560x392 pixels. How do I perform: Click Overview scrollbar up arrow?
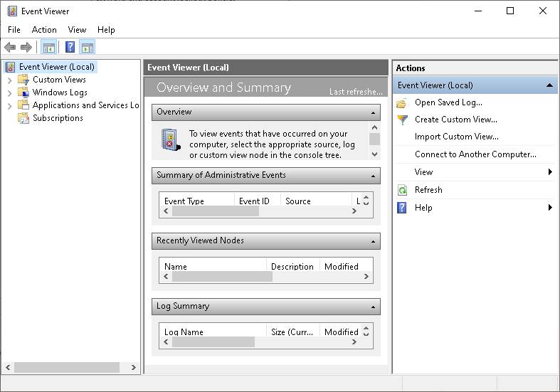374,127
